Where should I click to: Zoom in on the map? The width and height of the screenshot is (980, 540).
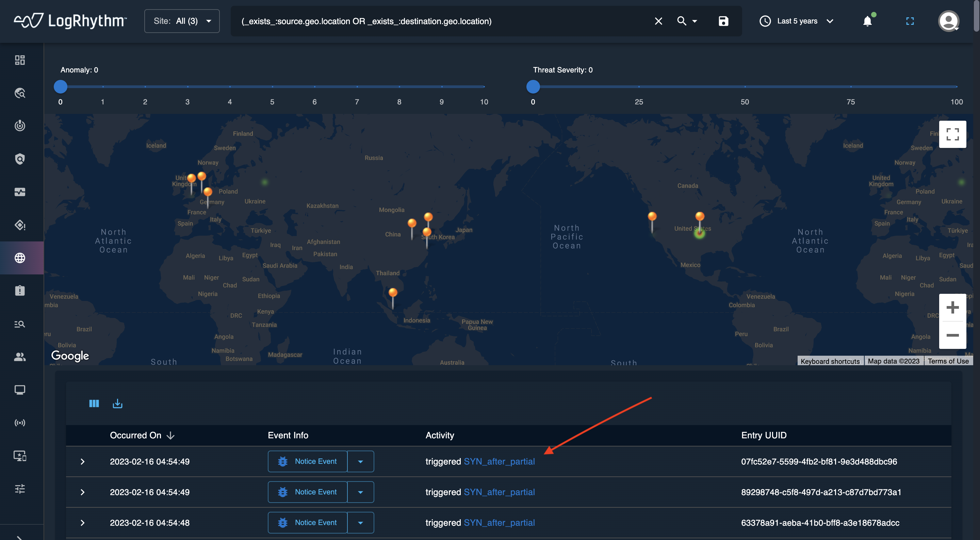pos(952,307)
